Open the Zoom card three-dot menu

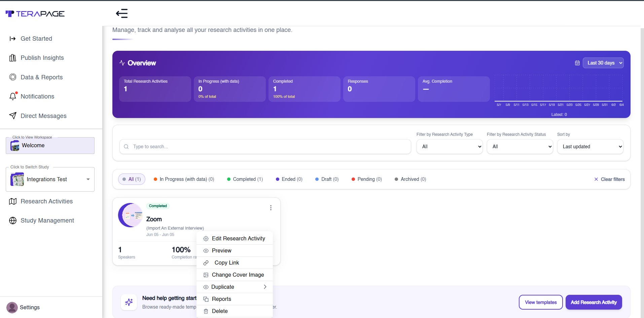271,208
